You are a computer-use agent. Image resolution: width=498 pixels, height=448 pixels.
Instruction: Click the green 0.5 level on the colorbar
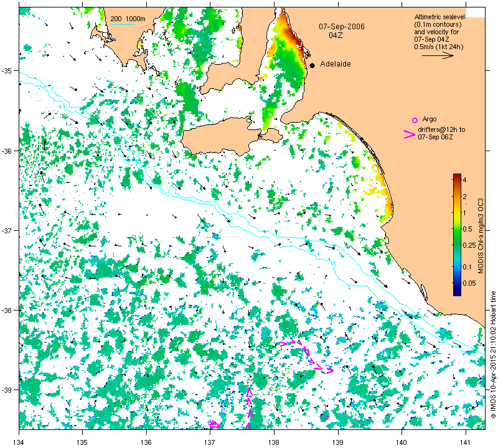point(457,229)
